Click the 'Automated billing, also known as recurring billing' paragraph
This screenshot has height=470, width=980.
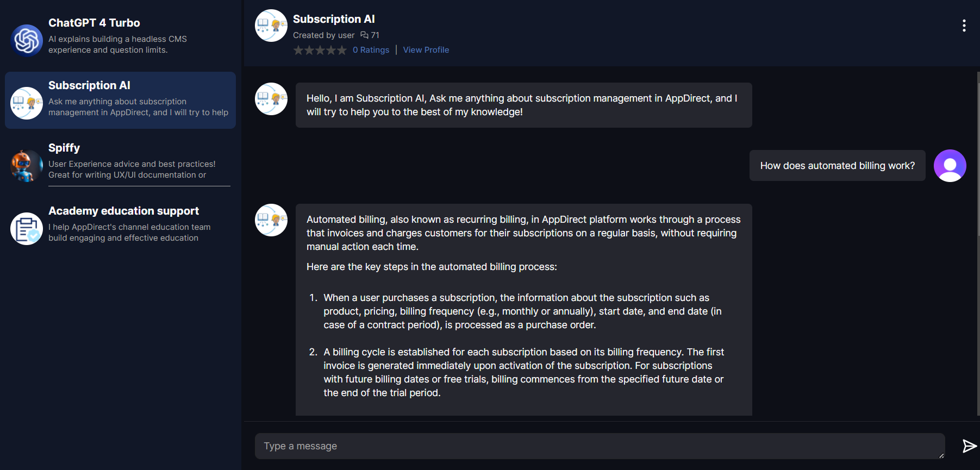click(x=523, y=233)
